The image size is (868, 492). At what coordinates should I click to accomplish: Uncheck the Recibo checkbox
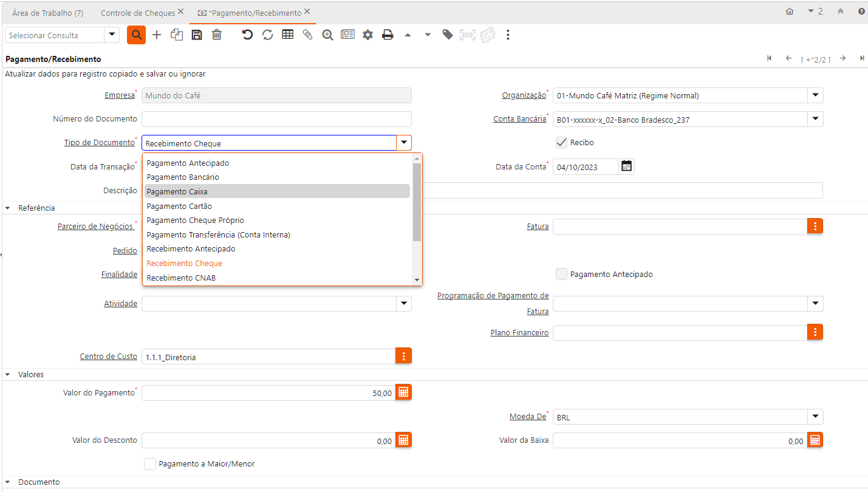tap(561, 143)
